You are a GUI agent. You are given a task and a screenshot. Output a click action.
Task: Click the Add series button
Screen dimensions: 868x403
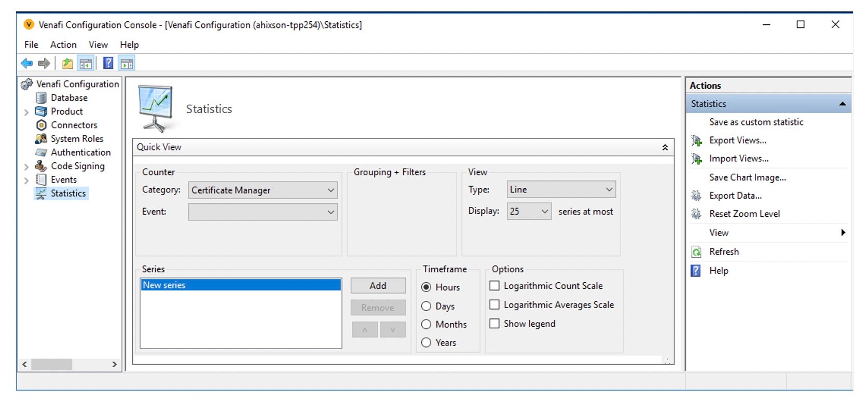[378, 286]
